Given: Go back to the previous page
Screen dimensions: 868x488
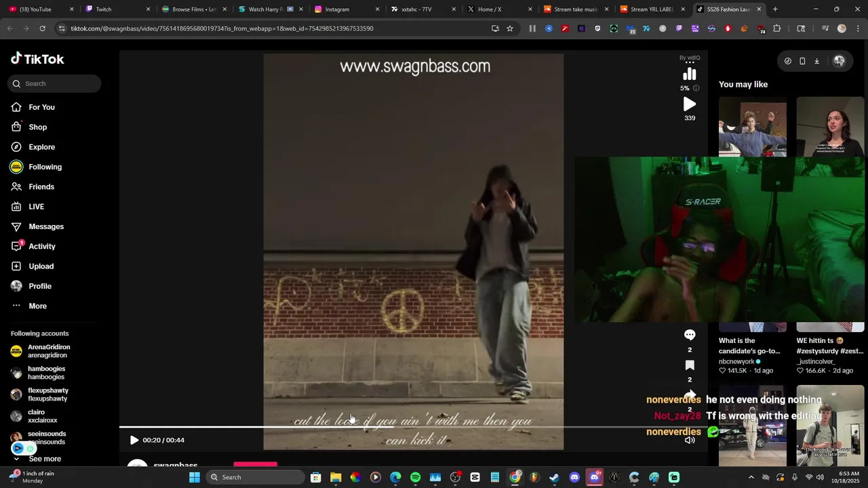Looking at the screenshot, I should pos(9,28).
